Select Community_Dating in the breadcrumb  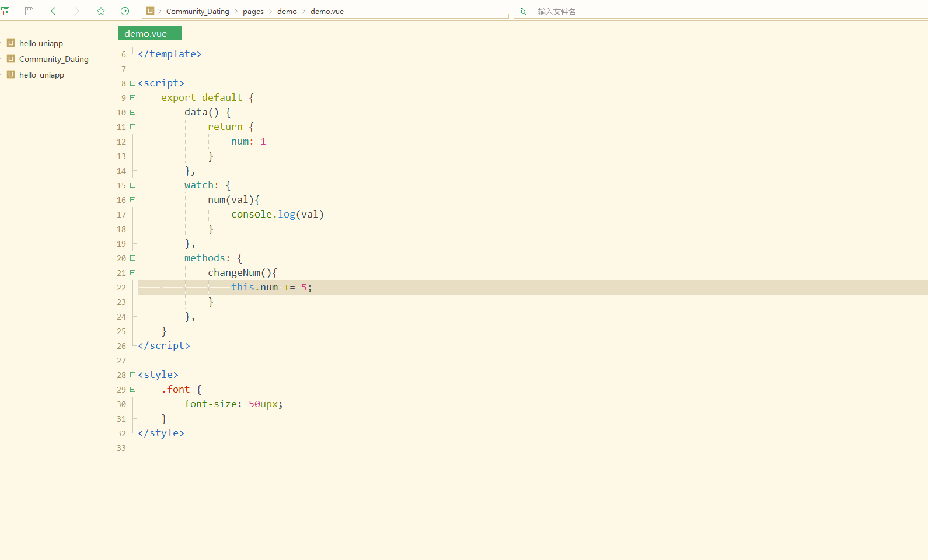197,12
